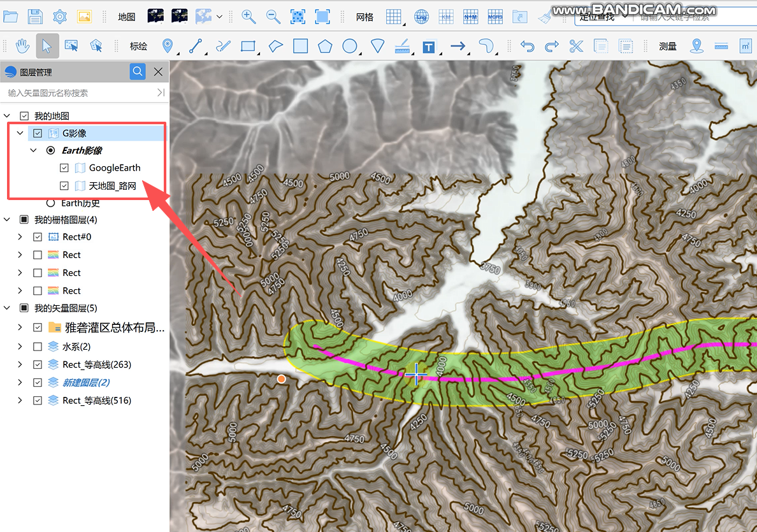Collapse the 我的矢量图层(5) group

7,308
